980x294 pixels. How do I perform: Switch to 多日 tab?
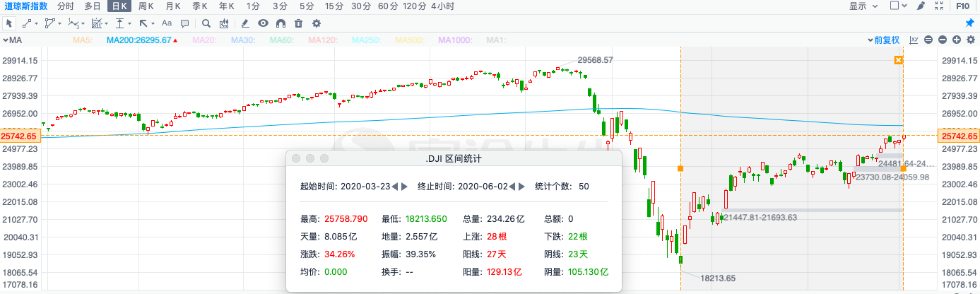[92, 6]
